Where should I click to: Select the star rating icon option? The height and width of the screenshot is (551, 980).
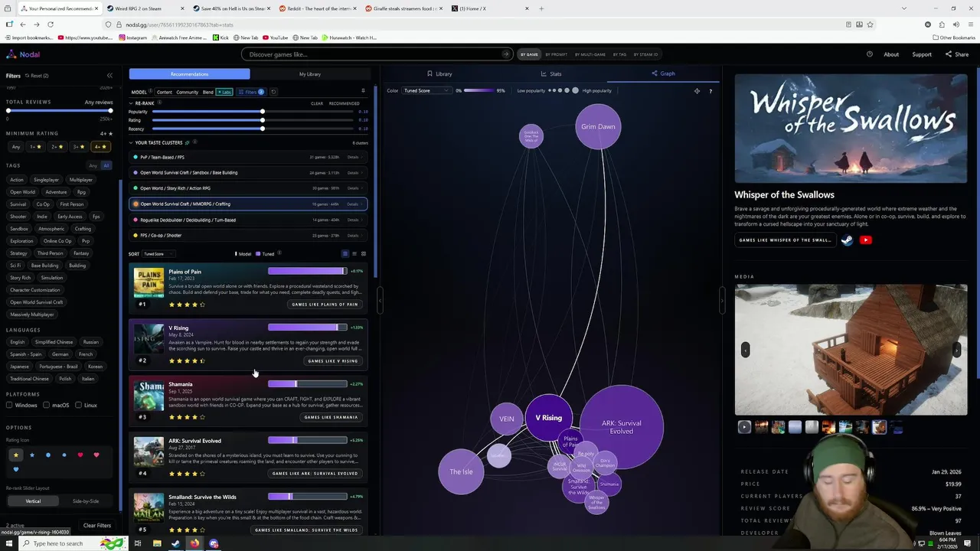(x=15, y=455)
